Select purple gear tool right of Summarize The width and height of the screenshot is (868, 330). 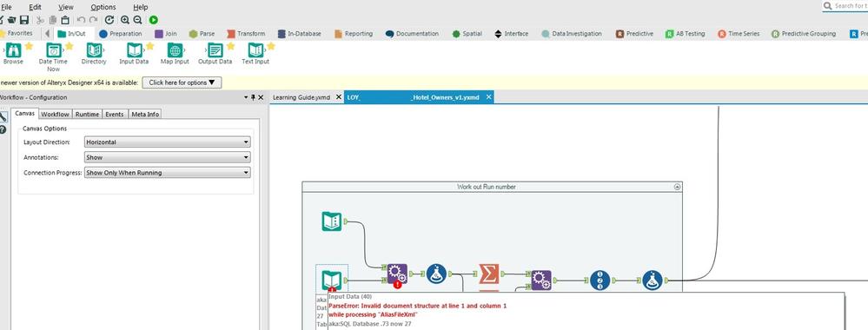(541, 280)
